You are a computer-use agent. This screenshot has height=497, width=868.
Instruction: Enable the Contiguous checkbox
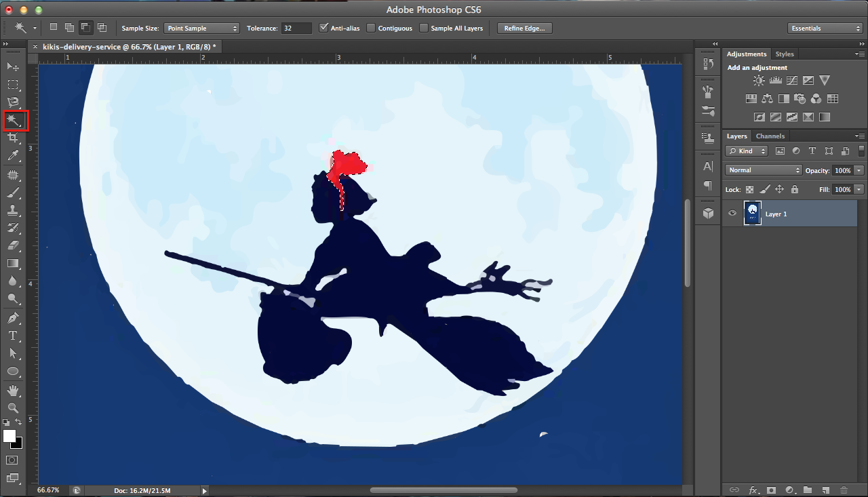coord(371,28)
